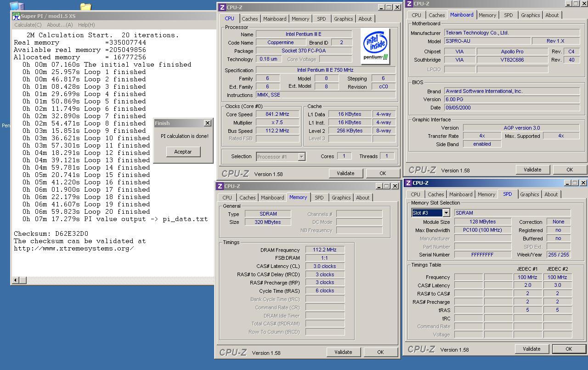
Task: Click Aceptar in the Finish dialog
Action: [x=183, y=152]
